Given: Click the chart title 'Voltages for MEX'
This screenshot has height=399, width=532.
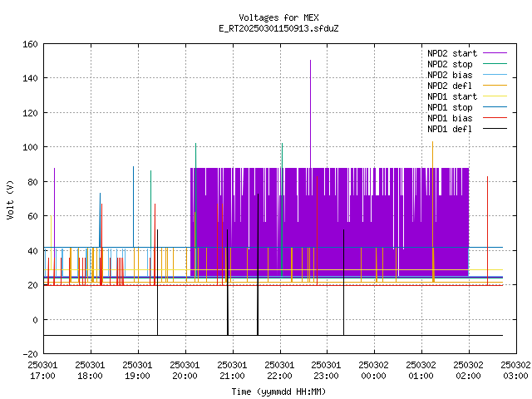Looking at the screenshot, I should click(x=279, y=17).
